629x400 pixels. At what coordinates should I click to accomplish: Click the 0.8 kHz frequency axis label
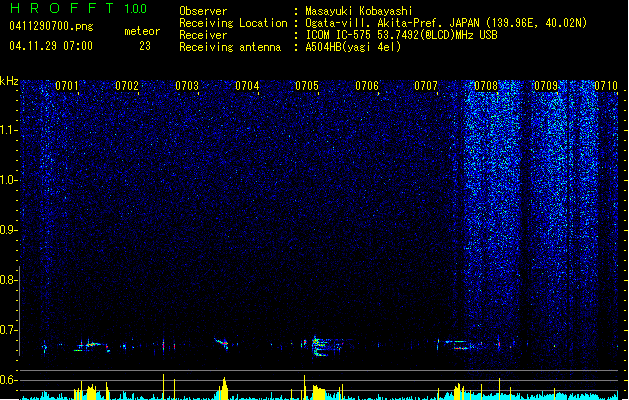8,280
